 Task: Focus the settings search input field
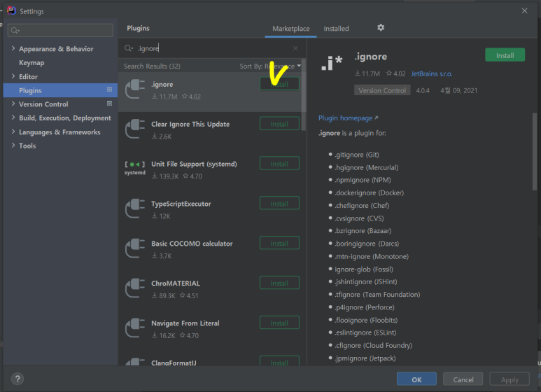coord(60,30)
